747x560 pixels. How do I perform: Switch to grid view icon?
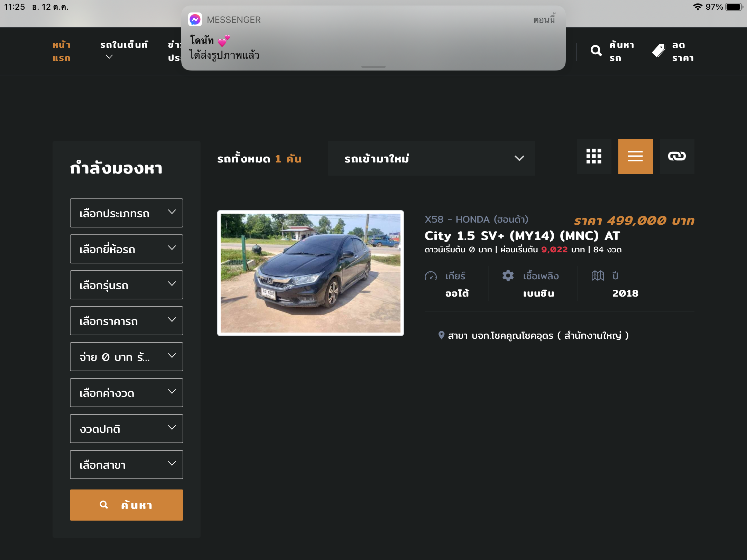click(594, 157)
